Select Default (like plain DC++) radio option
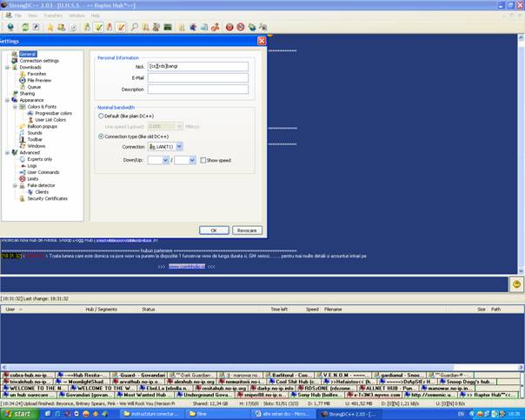Screen dimensions: 525x420 [101, 116]
